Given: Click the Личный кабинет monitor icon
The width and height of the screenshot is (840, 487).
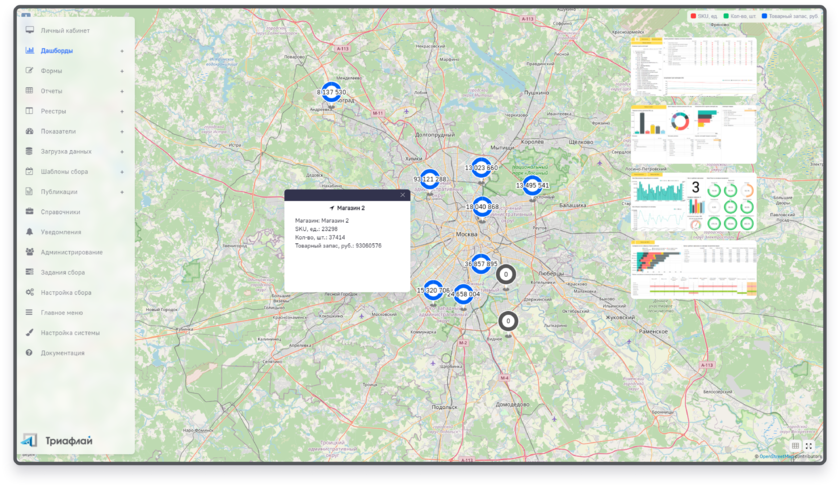Looking at the screenshot, I should coord(30,30).
